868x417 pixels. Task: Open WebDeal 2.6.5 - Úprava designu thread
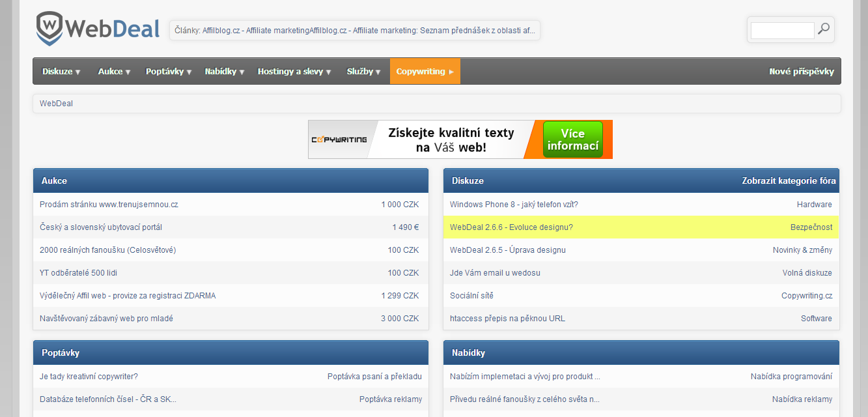click(508, 250)
